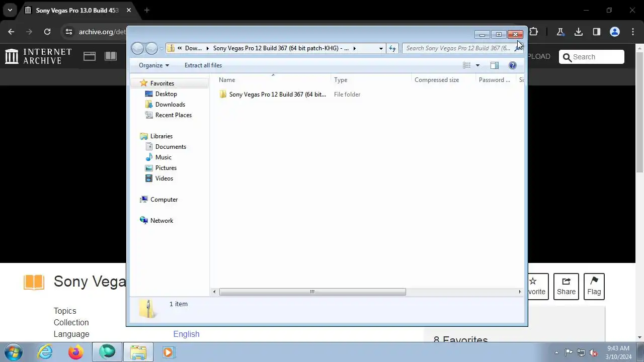This screenshot has width=644, height=362.
Task: Click Flag button on archive page
Action: tap(594, 287)
